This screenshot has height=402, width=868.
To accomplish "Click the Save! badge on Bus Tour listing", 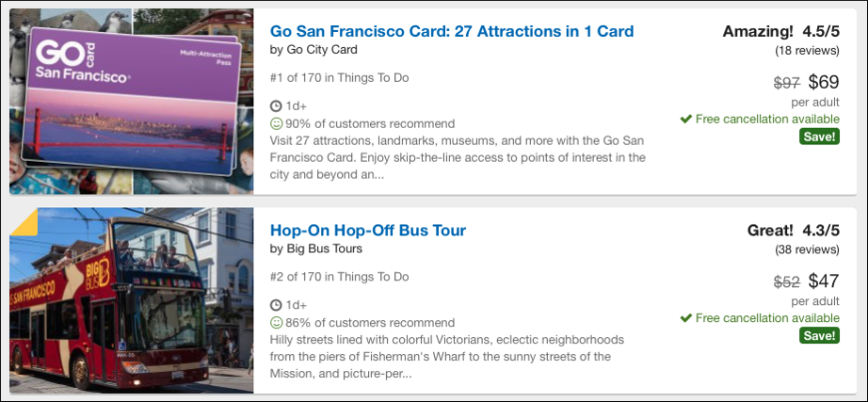I will point(819,335).
